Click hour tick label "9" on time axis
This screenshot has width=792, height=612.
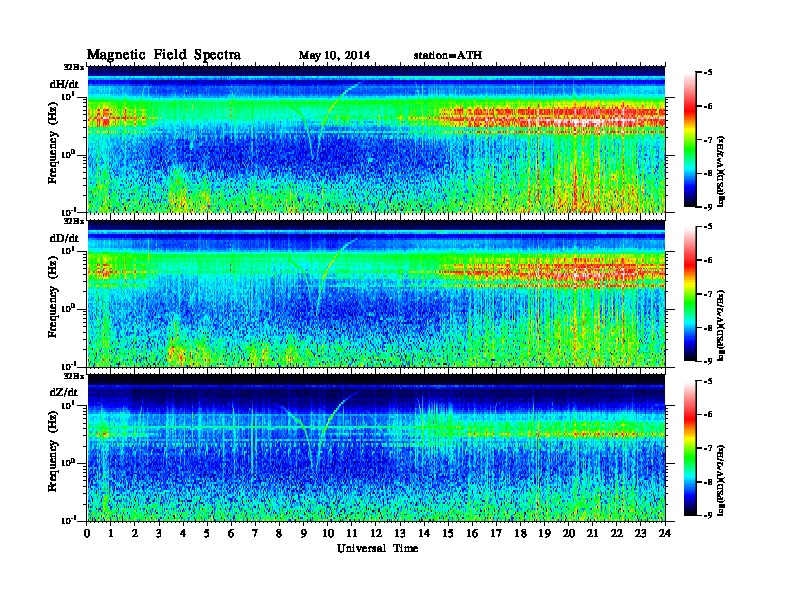(x=304, y=533)
